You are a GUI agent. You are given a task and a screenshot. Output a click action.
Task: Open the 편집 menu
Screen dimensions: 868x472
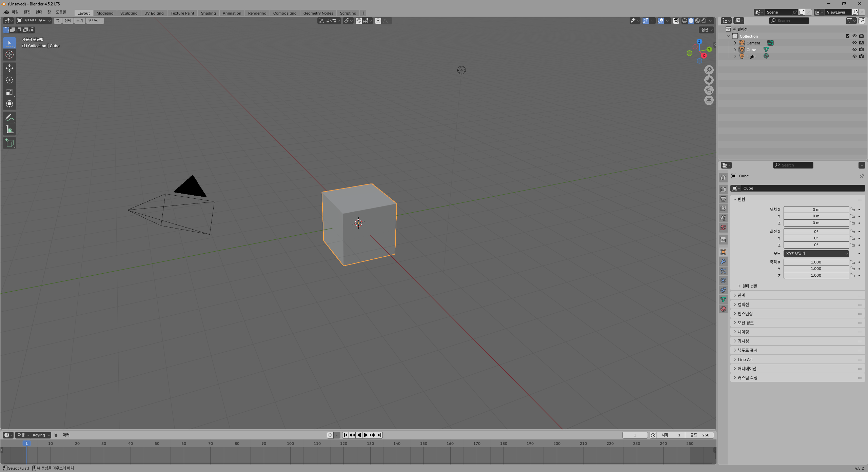point(27,12)
